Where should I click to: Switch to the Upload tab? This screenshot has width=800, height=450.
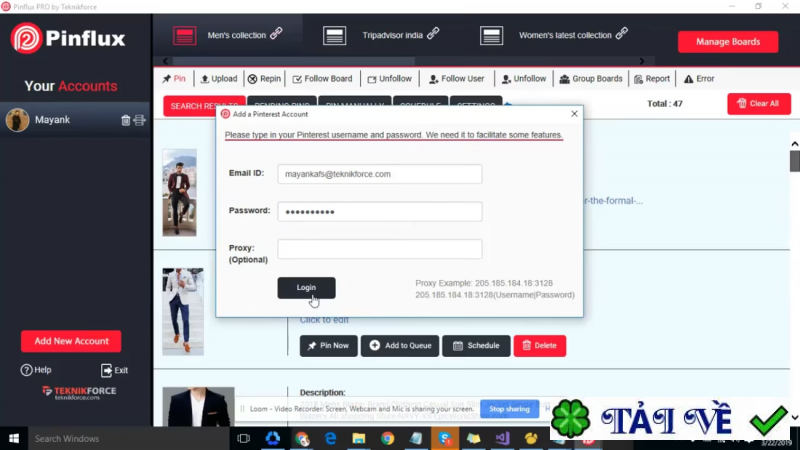tap(219, 79)
